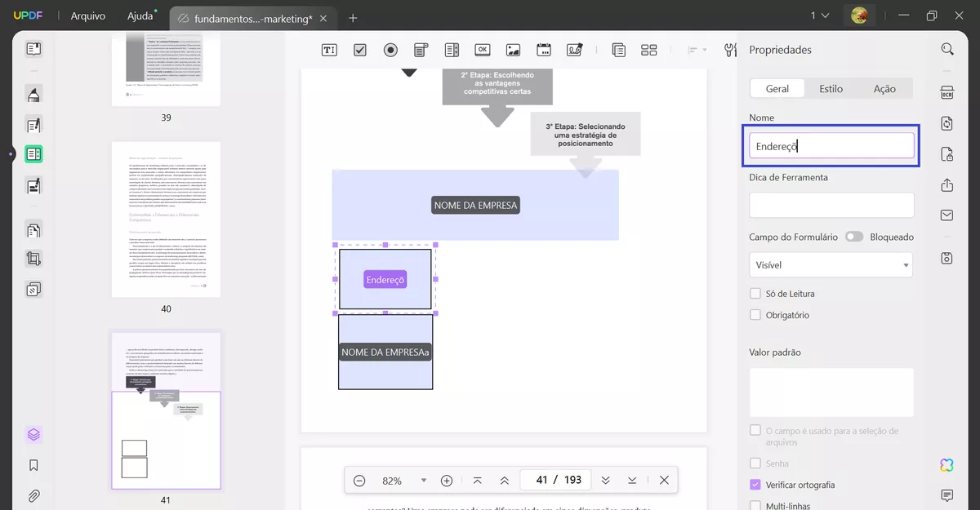Uncheck Verificar ortografia option
Screen dimensions: 980x510
pos(755,485)
